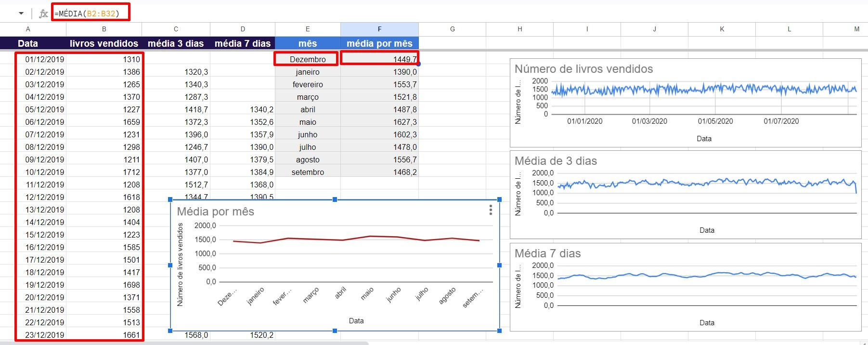Select the junho cell
868x345 pixels.
click(x=308, y=134)
